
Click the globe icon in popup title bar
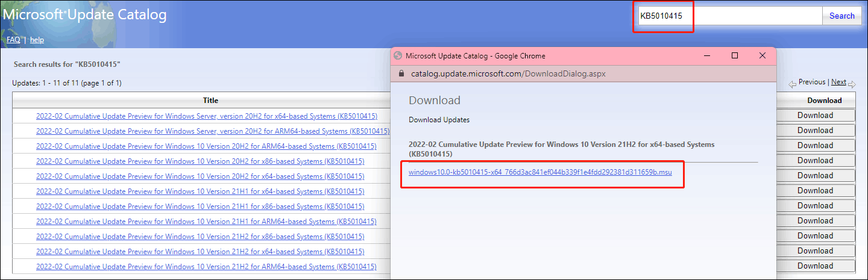tap(397, 56)
